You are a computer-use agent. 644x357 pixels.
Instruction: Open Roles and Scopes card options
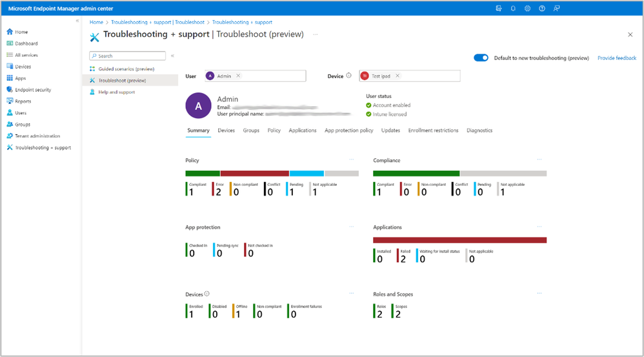[539, 293]
